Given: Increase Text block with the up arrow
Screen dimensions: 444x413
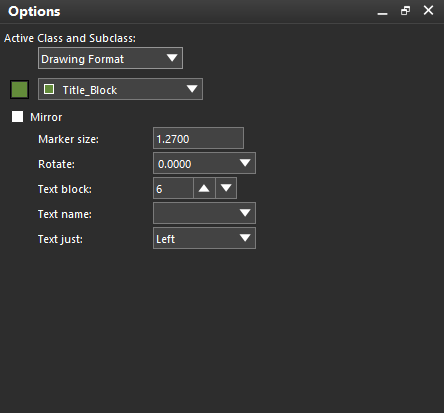Looking at the screenshot, I should click(204, 188).
